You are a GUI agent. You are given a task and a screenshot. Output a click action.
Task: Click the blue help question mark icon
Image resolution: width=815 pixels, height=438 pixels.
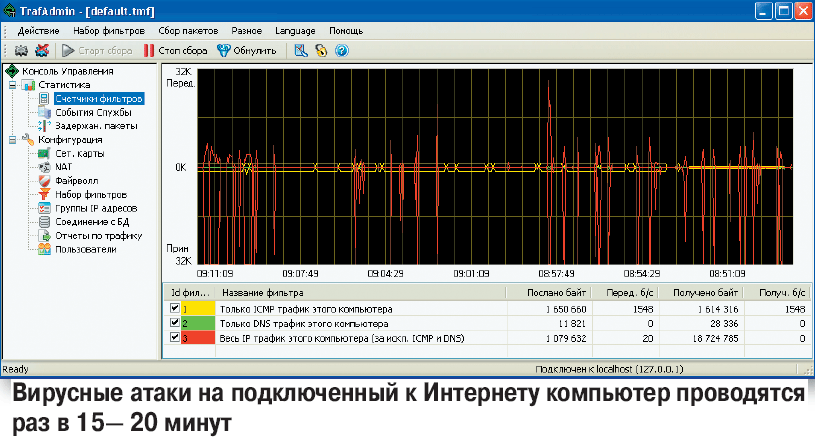tap(341, 50)
